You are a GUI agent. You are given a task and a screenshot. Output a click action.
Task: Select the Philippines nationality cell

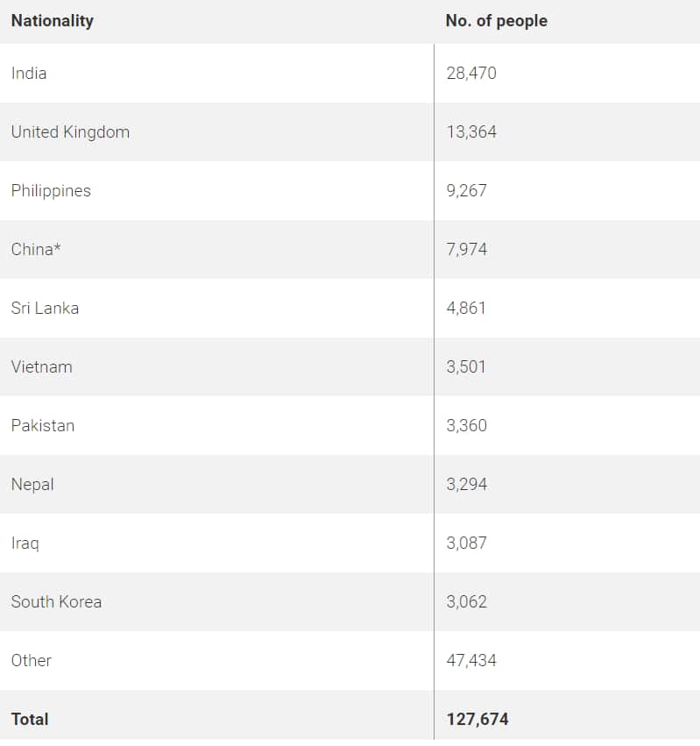point(51,191)
